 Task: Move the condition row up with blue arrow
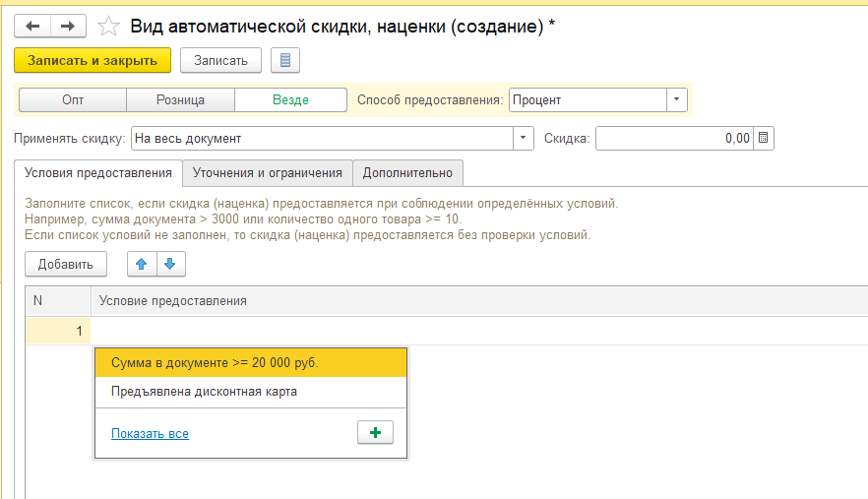[142, 264]
